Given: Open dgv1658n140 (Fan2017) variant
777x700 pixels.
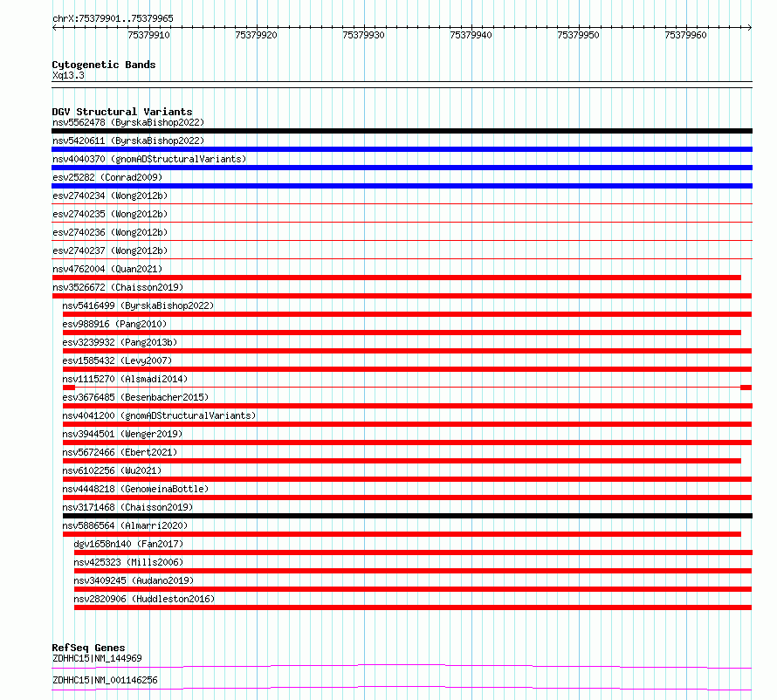Looking at the screenshot, I should [128, 544].
